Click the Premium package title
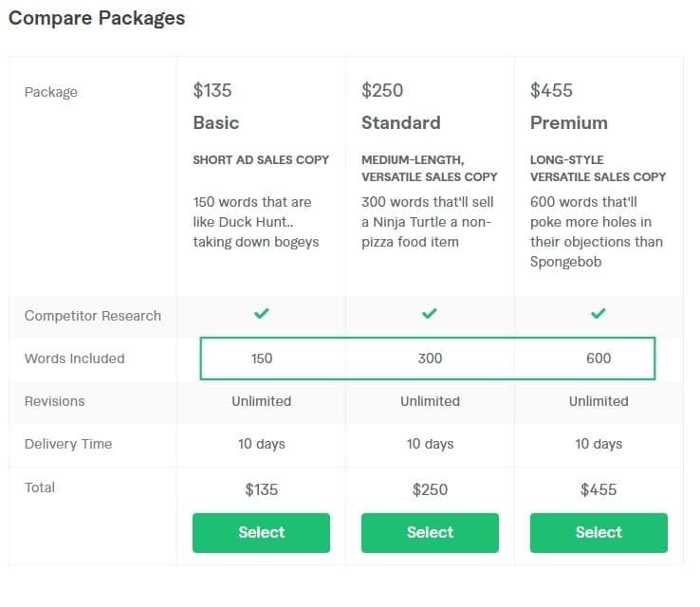 point(569,122)
